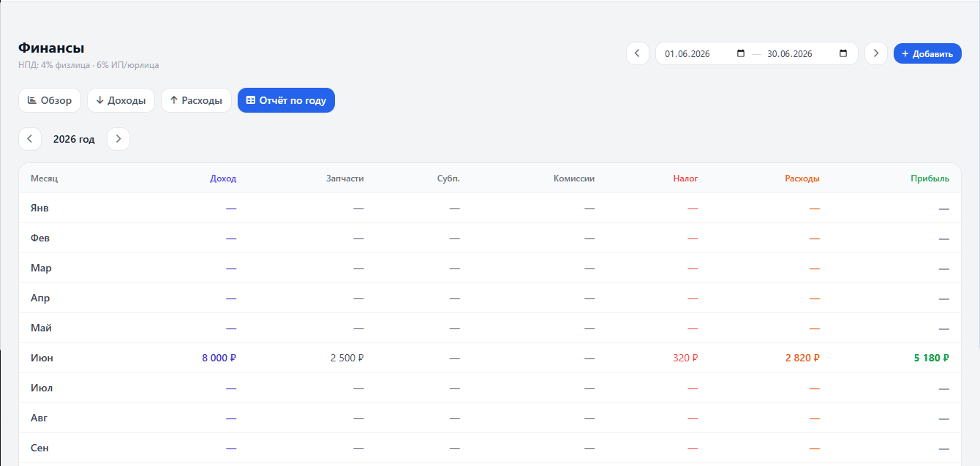Open the Обзор tab

(x=50, y=100)
